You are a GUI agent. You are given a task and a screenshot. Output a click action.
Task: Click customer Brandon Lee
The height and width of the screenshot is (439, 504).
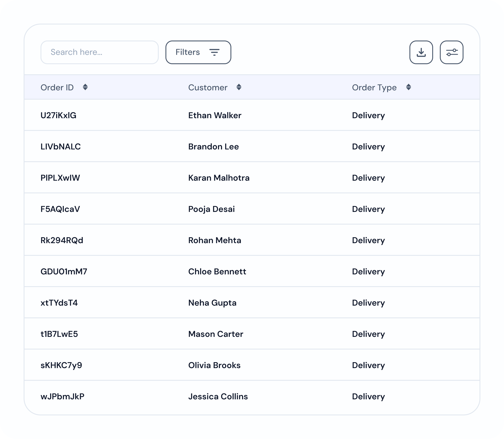[x=213, y=146]
